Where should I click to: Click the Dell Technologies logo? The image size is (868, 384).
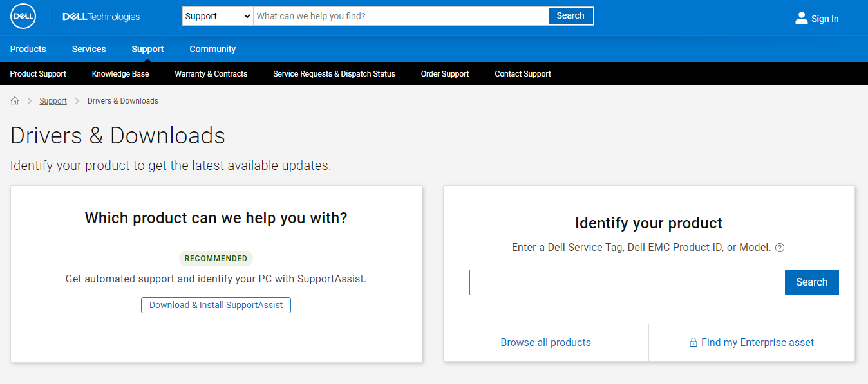(x=101, y=17)
